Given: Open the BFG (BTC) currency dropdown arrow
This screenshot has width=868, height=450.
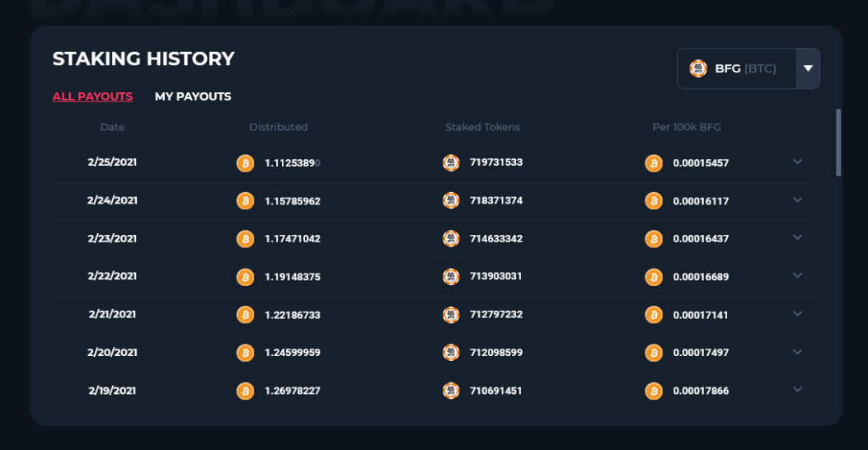Looking at the screenshot, I should tap(808, 68).
